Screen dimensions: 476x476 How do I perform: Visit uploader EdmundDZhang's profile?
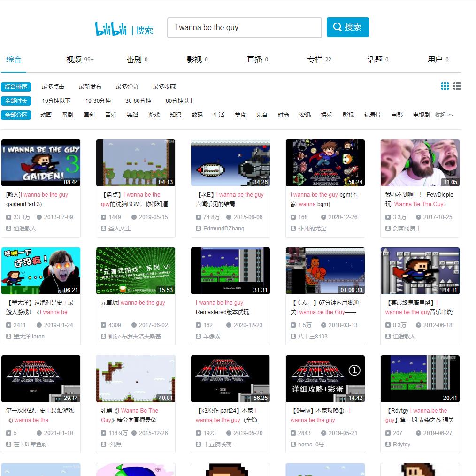224,229
